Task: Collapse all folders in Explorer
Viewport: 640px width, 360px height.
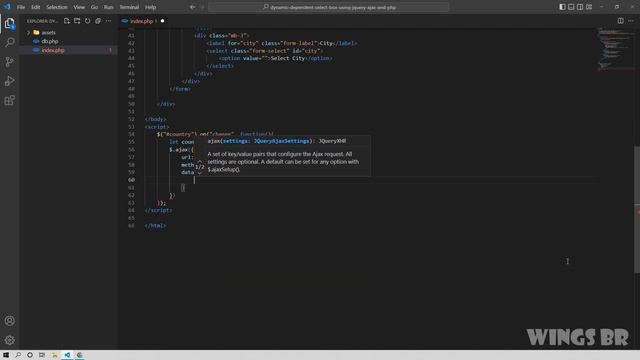Action: click(98, 21)
